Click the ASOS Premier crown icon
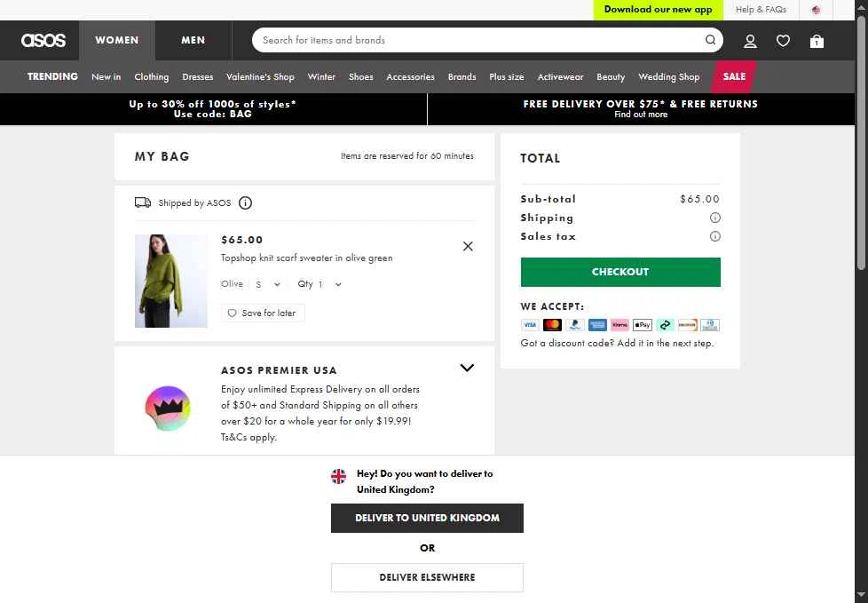 point(168,409)
